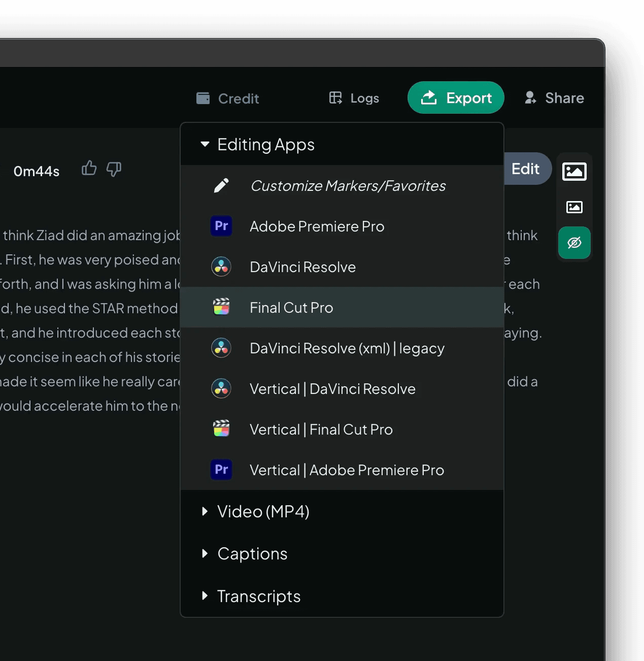
Task: Click the text 'and he introduced each'
Action: pyautogui.click(x=86, y=333)
